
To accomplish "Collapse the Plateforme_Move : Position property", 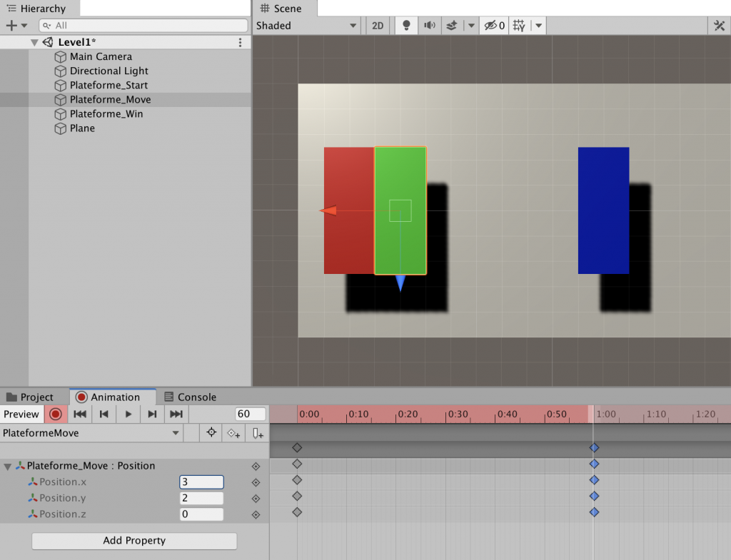I will (x=8, y=466).
